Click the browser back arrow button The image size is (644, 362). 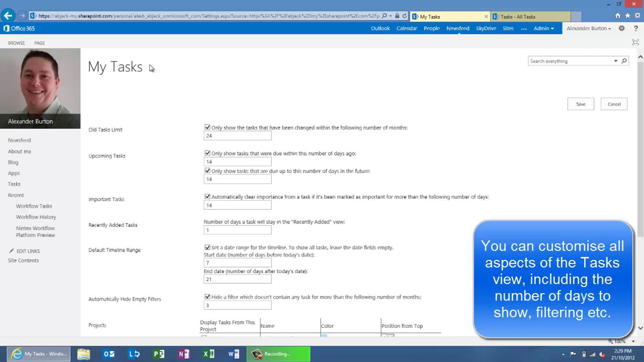click(8, 16)
